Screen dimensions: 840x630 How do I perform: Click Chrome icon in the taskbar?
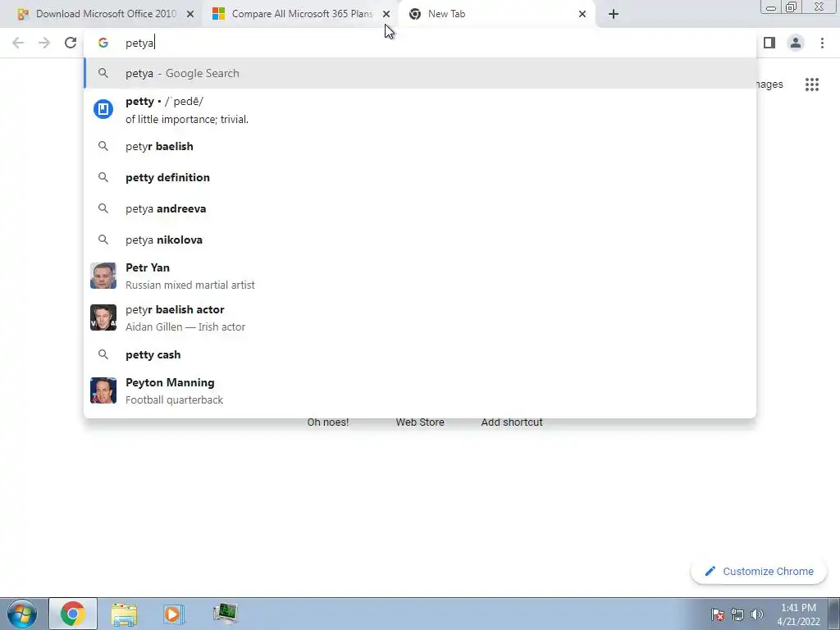coord(73,614)
